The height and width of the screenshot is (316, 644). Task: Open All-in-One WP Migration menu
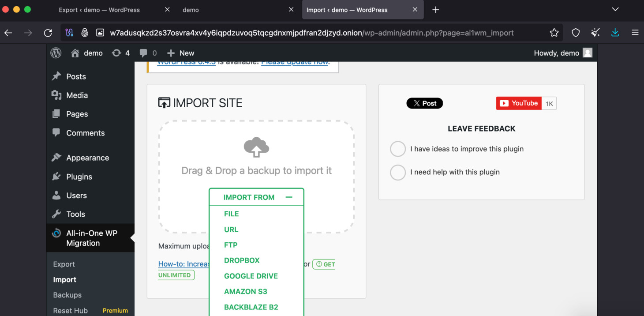tap(90, 238)
